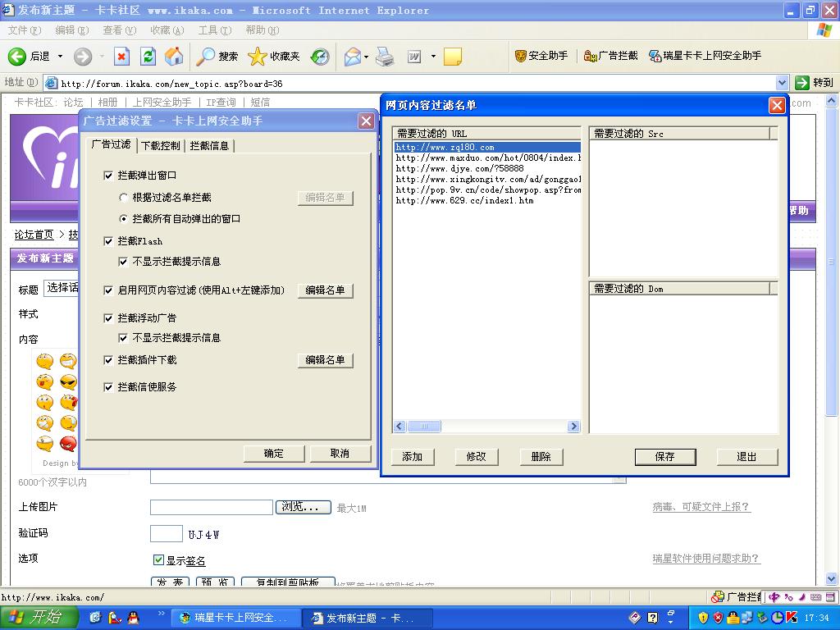Click the URL list horizontal scrollbar thumb
The height and width of the screenshot is (630, 840).
pyautogui.click(x=424, y=427)
